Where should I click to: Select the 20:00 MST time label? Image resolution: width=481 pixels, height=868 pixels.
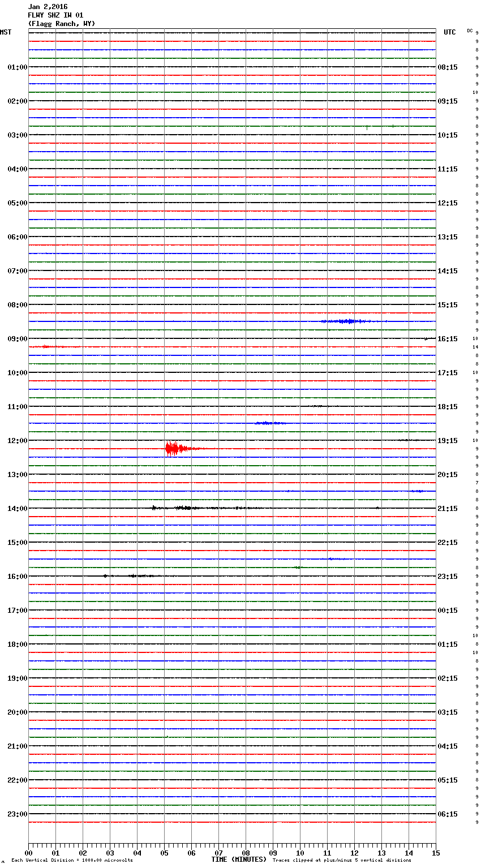pyautogui.click(x=17, y=712)
